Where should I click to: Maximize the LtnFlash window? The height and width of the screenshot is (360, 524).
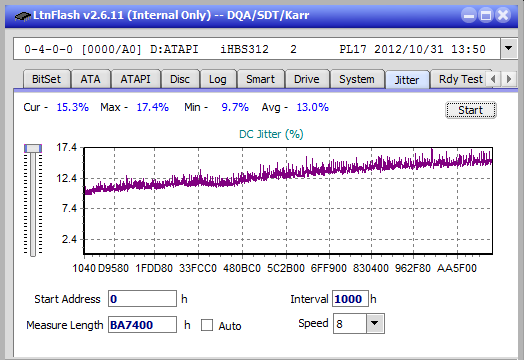click(x=486, y=15)
